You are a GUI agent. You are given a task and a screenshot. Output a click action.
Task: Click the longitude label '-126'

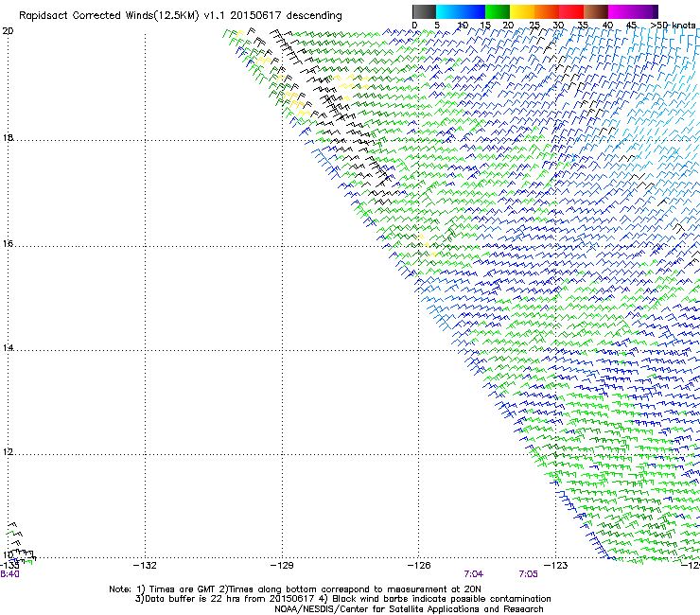point(419,566)
